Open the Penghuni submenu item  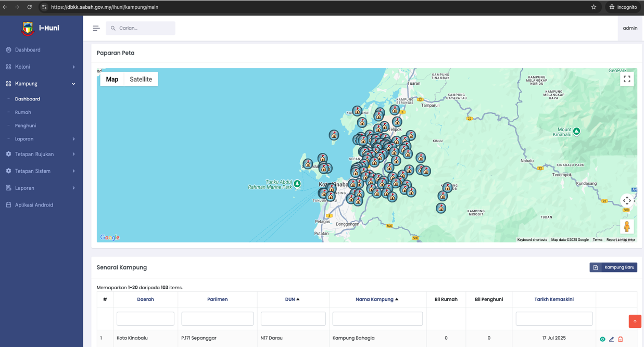click(x=26, y=125)
